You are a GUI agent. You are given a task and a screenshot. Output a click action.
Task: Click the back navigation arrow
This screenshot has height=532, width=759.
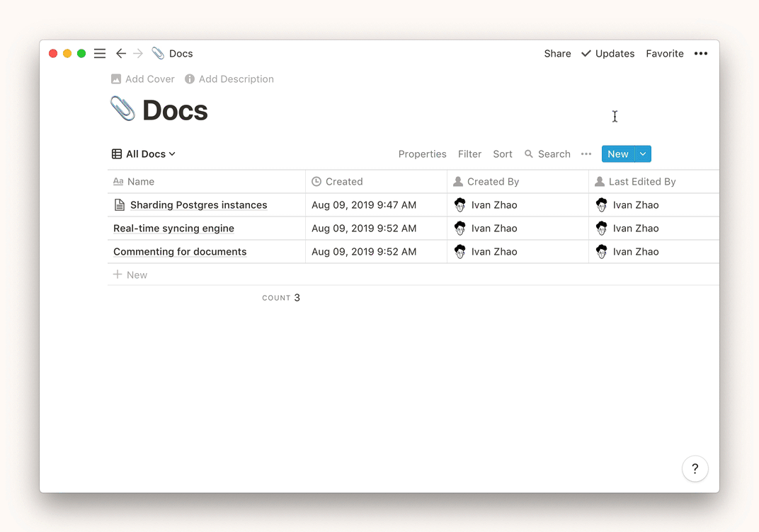121,54
